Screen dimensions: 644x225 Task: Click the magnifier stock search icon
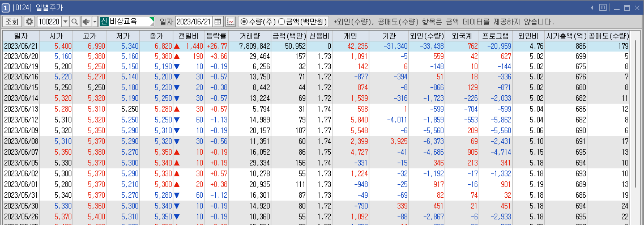pos(75,22)
